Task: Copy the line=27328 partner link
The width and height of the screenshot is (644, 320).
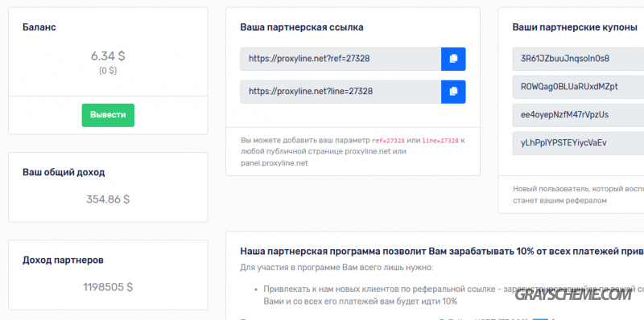Action: click(x=453, y=92)
